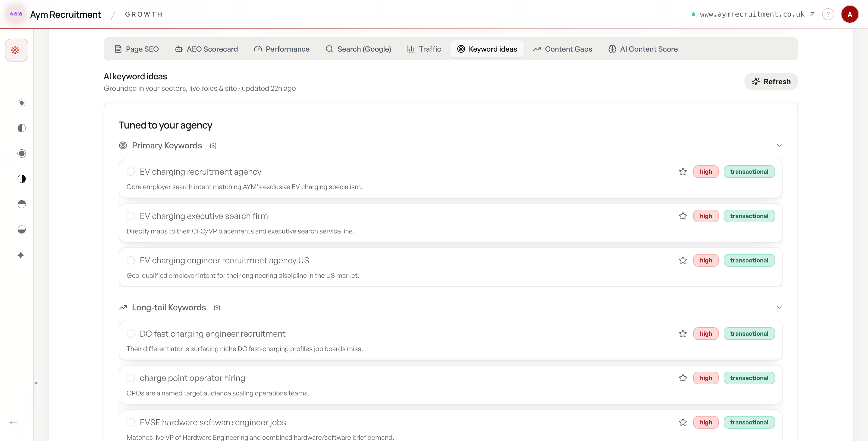The image size is (868, 441).
Task: Collapse sidebar with left arrow icon
Action: [x=14, y=422]
